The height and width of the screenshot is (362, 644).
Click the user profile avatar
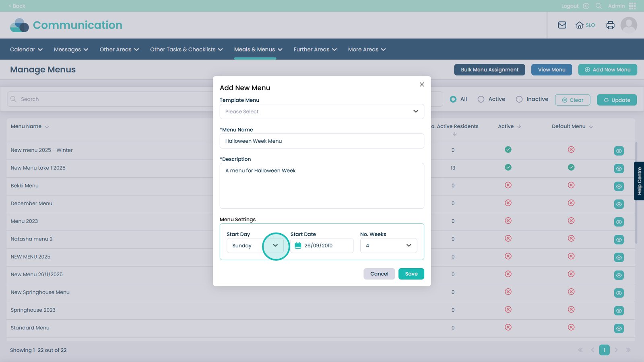(x=629, y=25)
